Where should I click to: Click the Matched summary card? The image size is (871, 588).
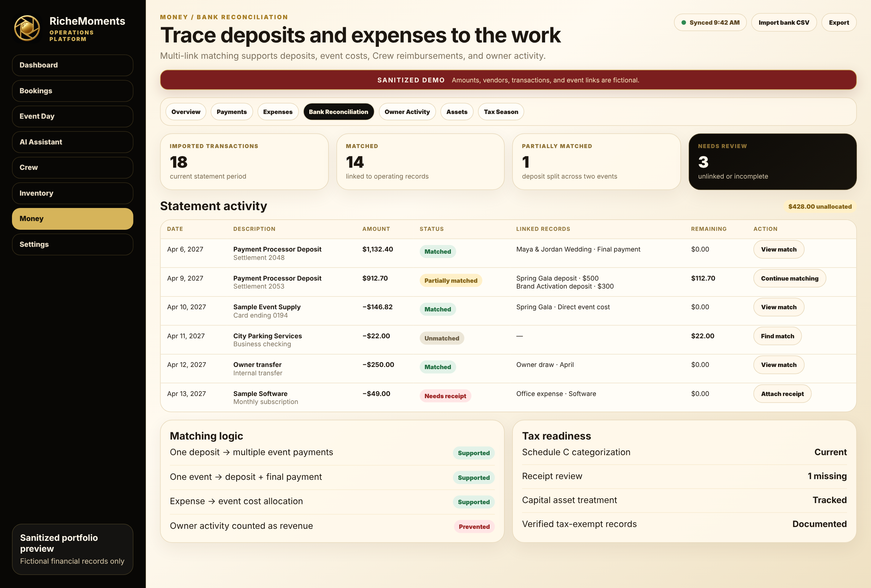(x=420, y=162)
